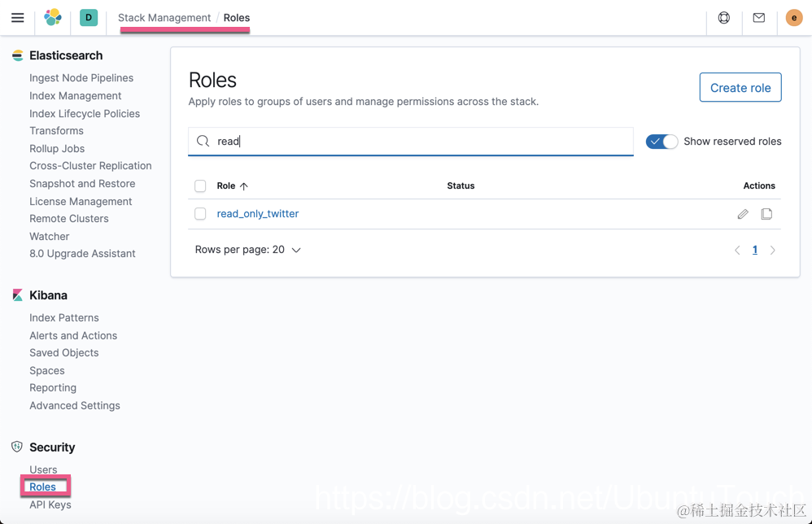The image size is (812, 524).
Task: Open Index Lifecycle Policies
Action: point(85,113)
